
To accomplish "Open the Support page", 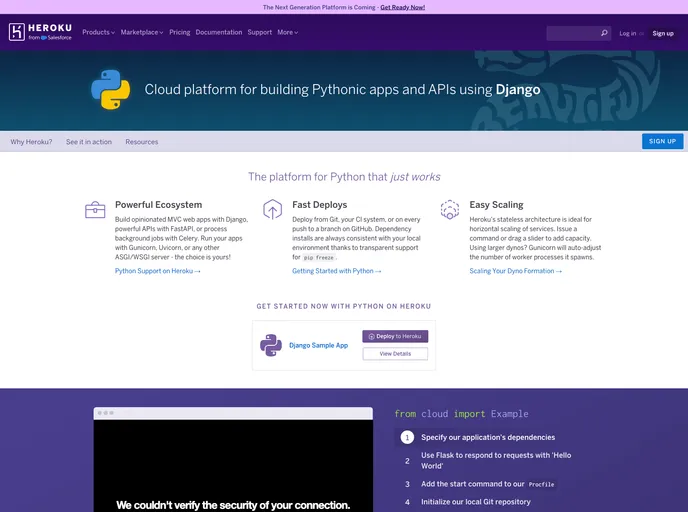I will click(x=259, y=32).
